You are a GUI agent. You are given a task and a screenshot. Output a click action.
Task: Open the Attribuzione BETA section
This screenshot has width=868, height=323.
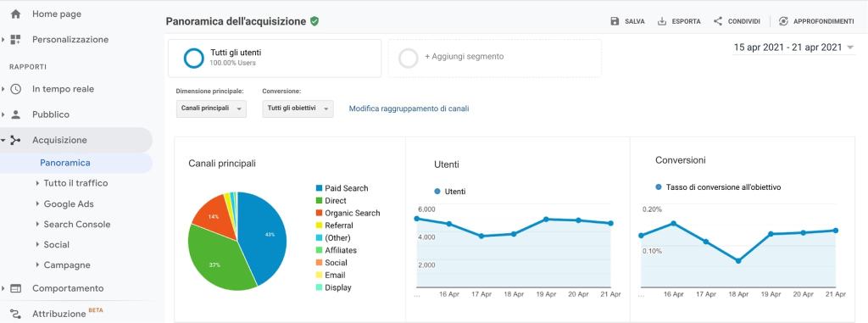pos(68,313)
